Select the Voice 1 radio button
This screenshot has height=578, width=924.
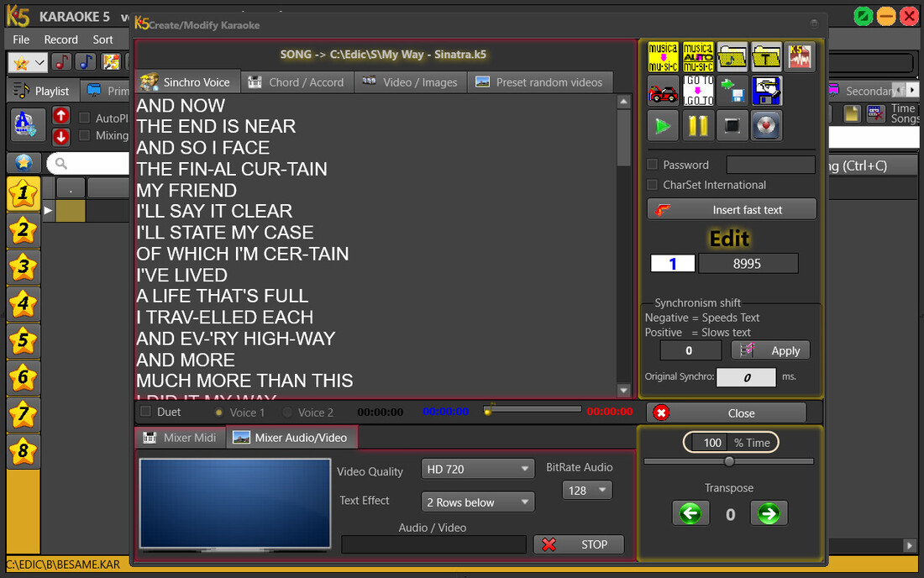(218, 412)
